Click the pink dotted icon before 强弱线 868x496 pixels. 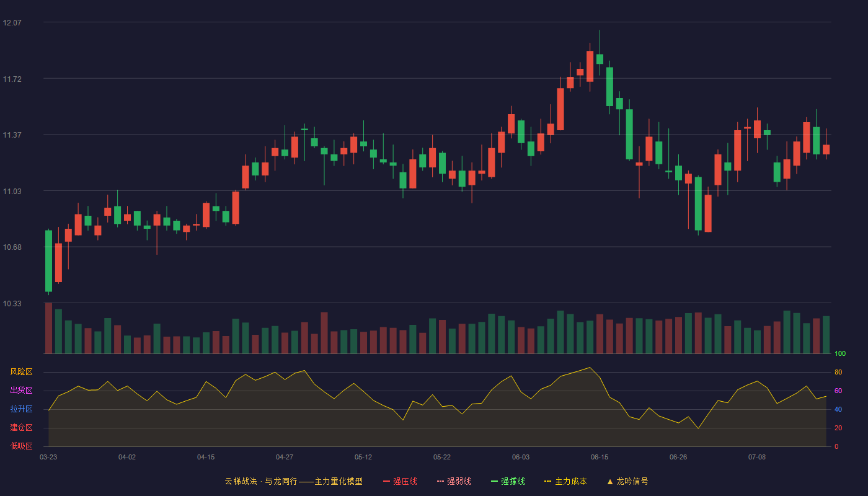441,481
